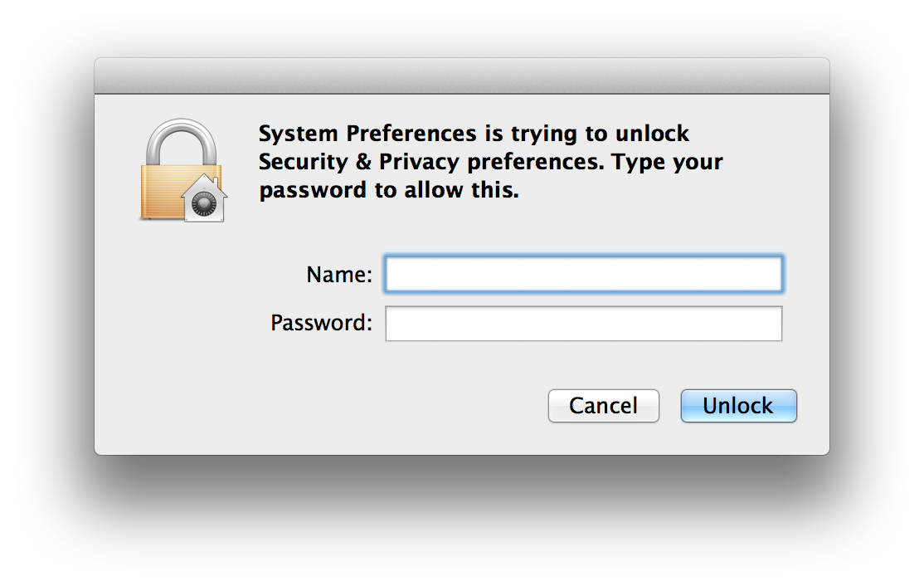This screenshot has width=924, height=586.
Task: Cancel the authentication dialog
Action: click(x=604, y=406)
